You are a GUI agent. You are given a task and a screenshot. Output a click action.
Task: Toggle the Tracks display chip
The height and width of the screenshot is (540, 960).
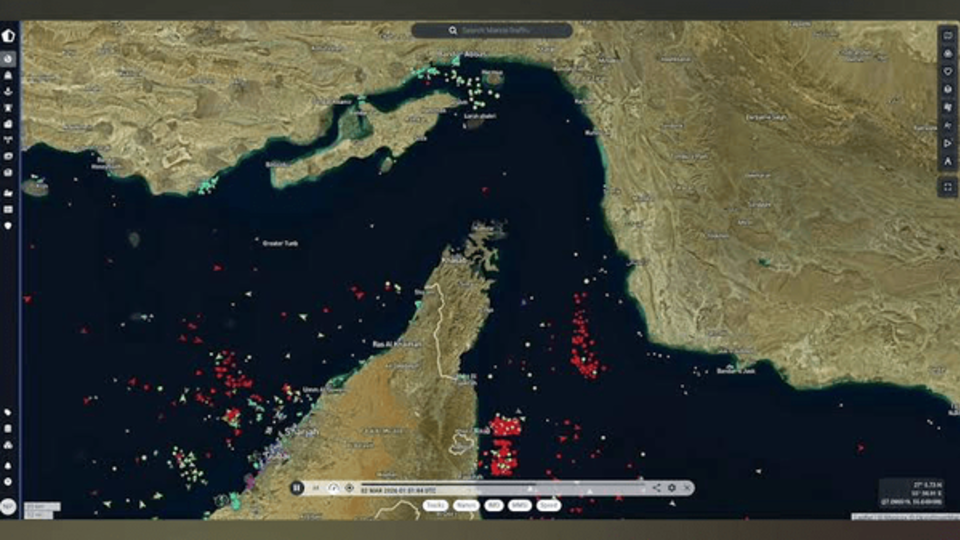pos(435,506)
